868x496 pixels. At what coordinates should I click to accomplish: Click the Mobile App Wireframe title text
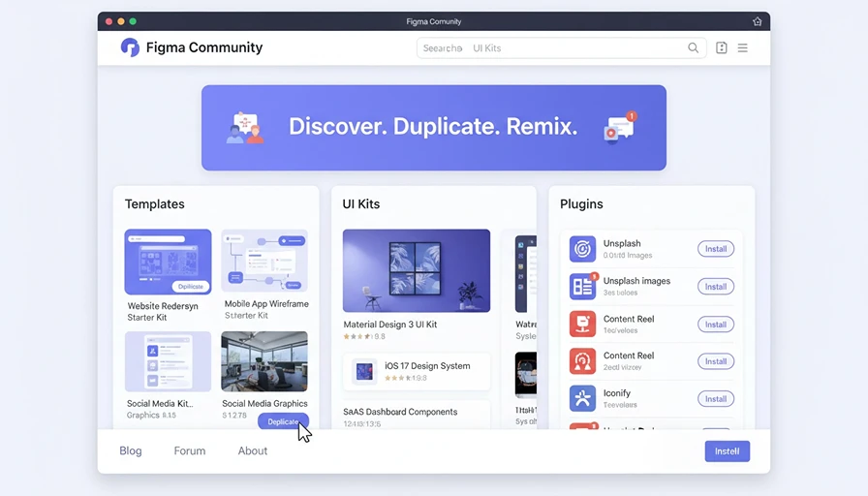point(266,304)
